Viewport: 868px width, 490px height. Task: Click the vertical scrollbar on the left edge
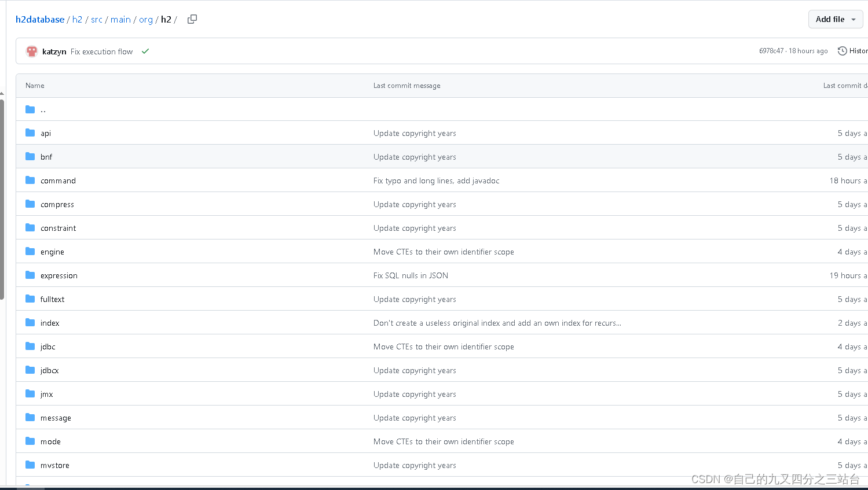coord(2,200)
